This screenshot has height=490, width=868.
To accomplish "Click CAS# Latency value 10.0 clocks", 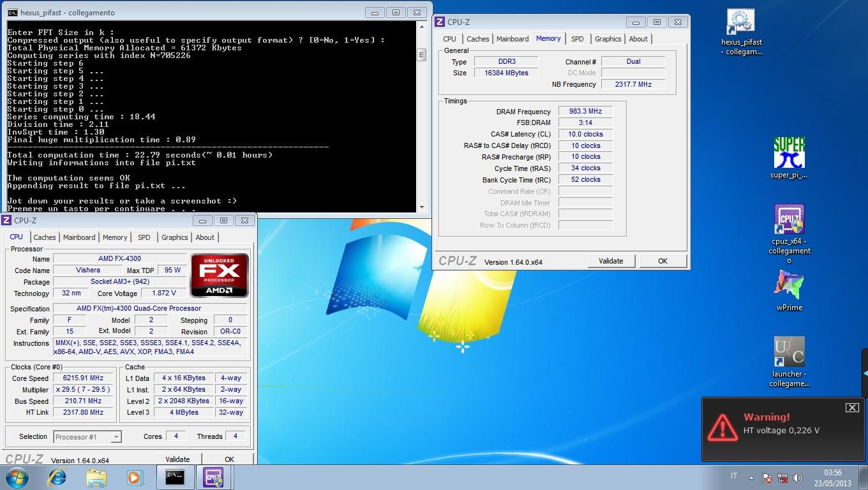I will point(585,134).
